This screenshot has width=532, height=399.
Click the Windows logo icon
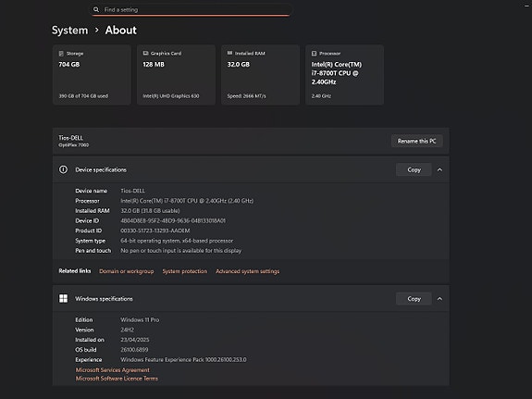[x=63, y=298]
